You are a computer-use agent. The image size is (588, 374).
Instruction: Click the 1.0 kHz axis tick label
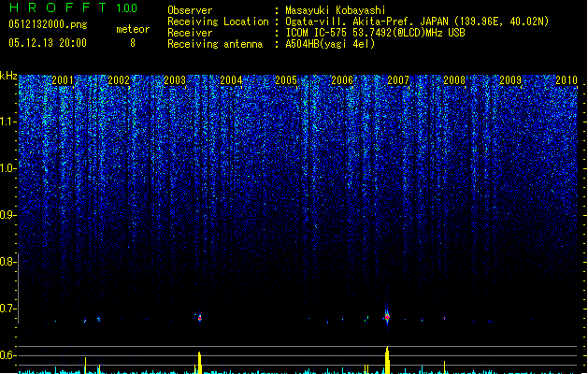point(7,168)
